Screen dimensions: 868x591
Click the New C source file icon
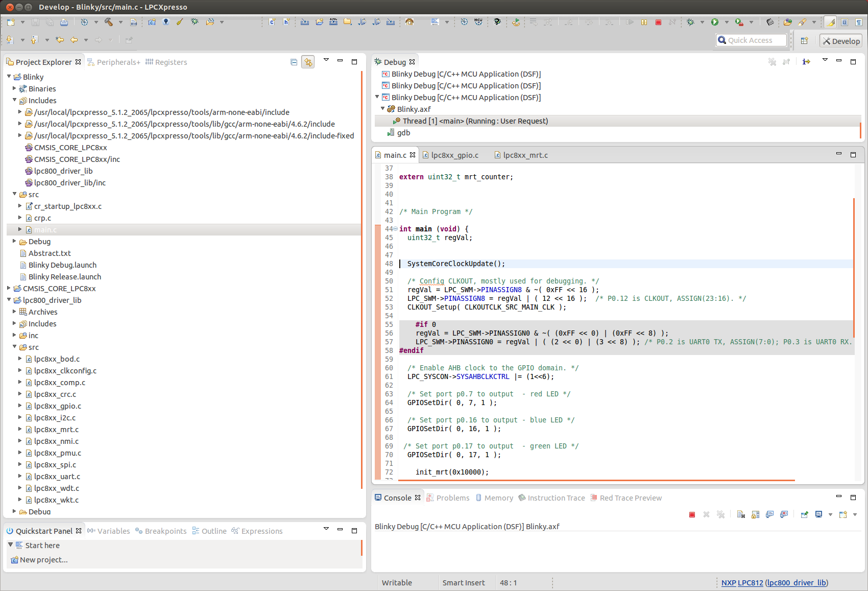tap(272, 22)
